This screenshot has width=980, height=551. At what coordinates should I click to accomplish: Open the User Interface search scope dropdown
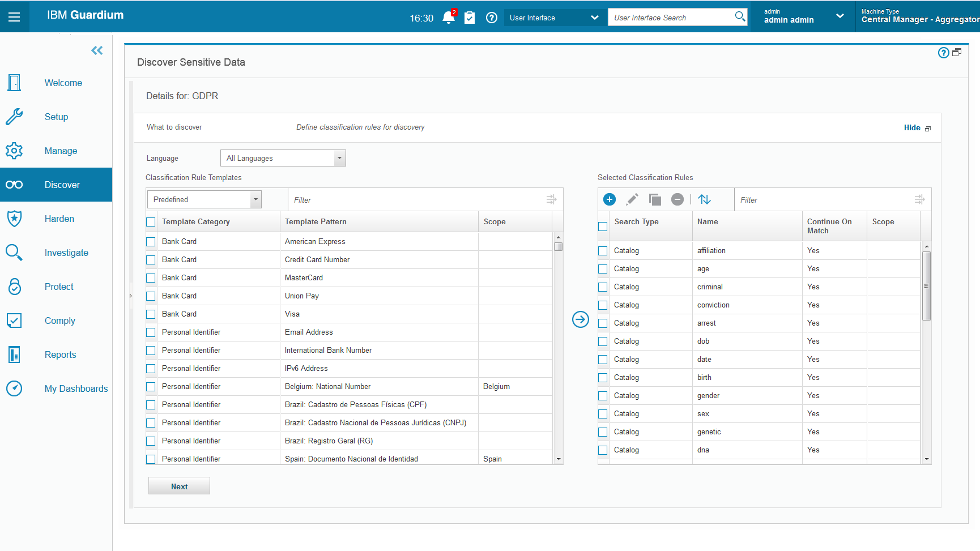click(553, 18)
